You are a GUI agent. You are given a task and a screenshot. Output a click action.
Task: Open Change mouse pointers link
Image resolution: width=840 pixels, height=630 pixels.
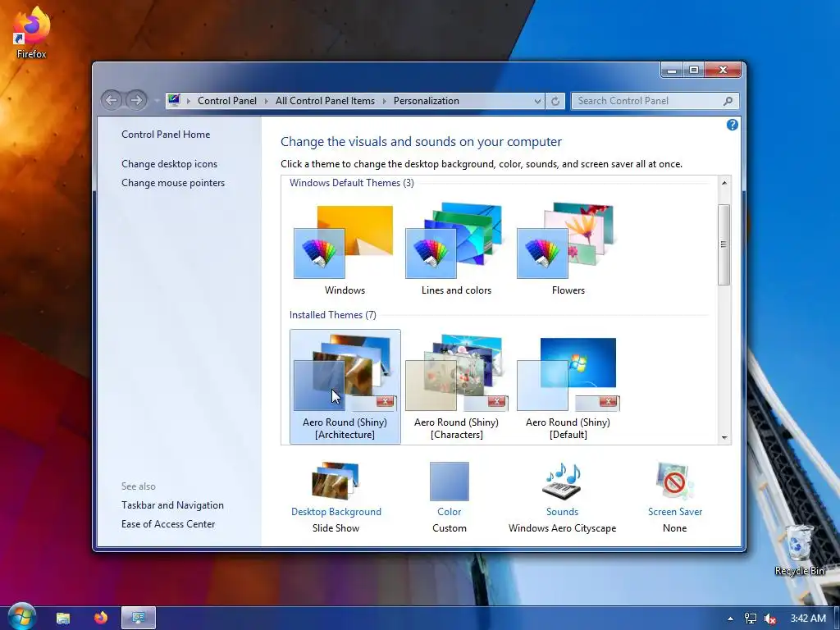pos(173,183)
